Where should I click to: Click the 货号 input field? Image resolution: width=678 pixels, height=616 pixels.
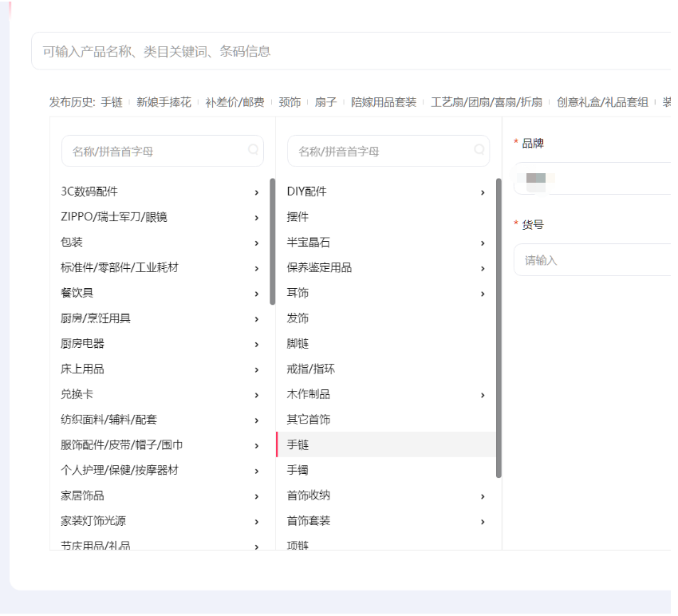point(594,260)
